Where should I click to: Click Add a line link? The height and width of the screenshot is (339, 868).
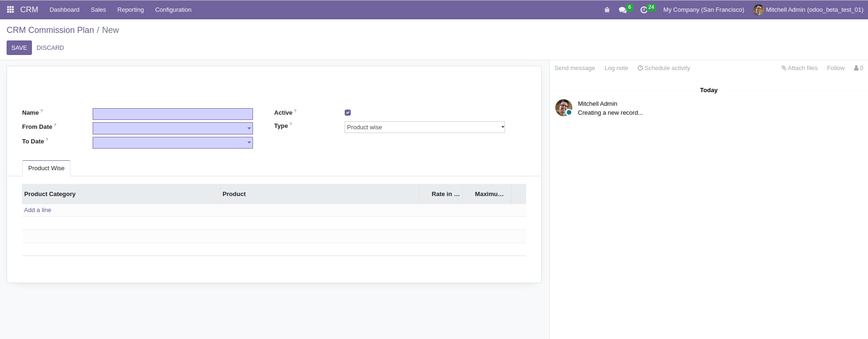click(38, 210)
